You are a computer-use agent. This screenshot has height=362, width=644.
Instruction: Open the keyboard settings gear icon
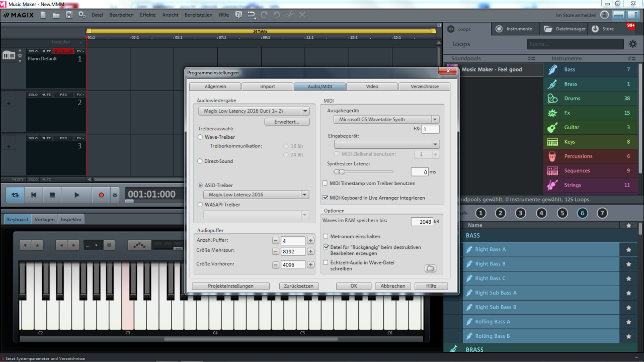(x=110, y=245)
